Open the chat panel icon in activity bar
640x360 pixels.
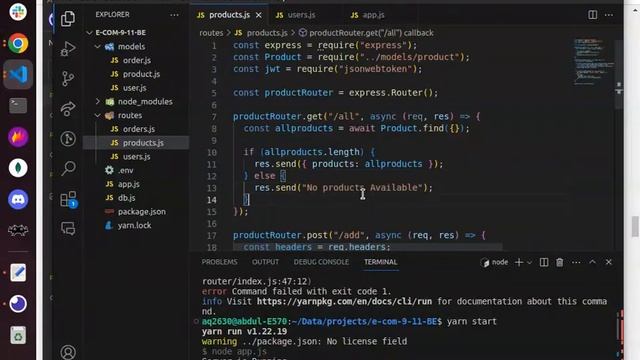pos(68,228)
